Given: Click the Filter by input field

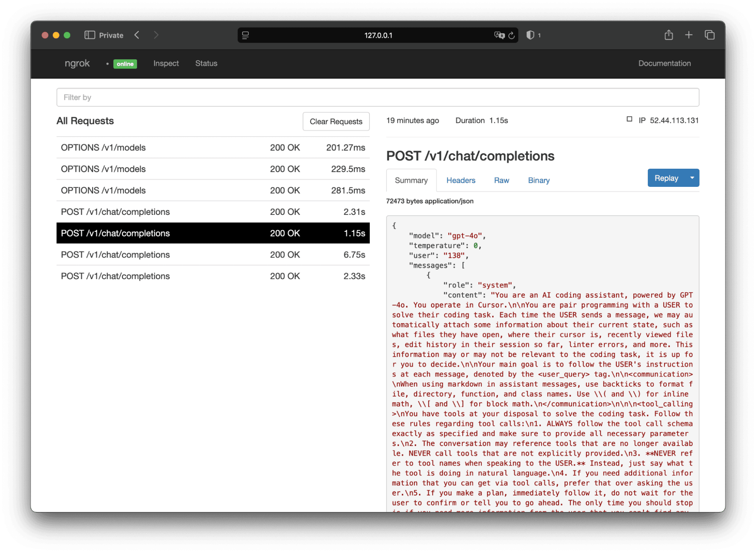Looking at the screenshot, I should 377,98.
